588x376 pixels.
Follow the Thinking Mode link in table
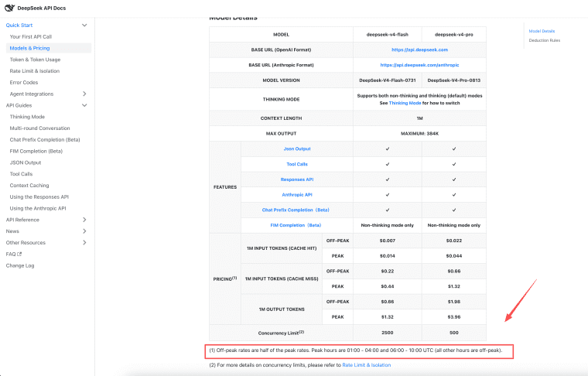point(405,103)
